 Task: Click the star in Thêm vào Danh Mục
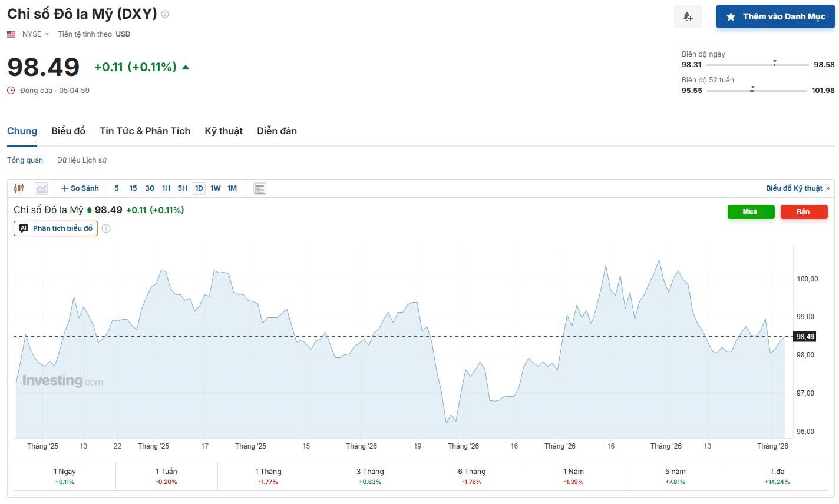coord(731,16)
